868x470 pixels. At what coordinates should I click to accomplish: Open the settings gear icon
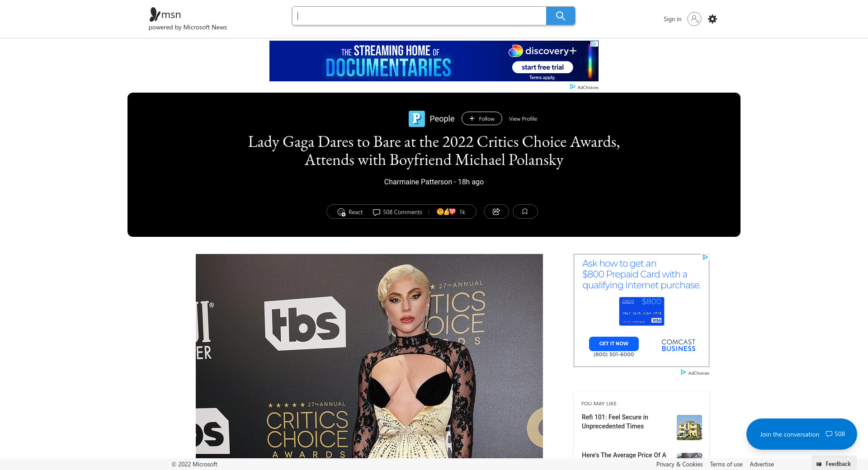click(712, 19)
